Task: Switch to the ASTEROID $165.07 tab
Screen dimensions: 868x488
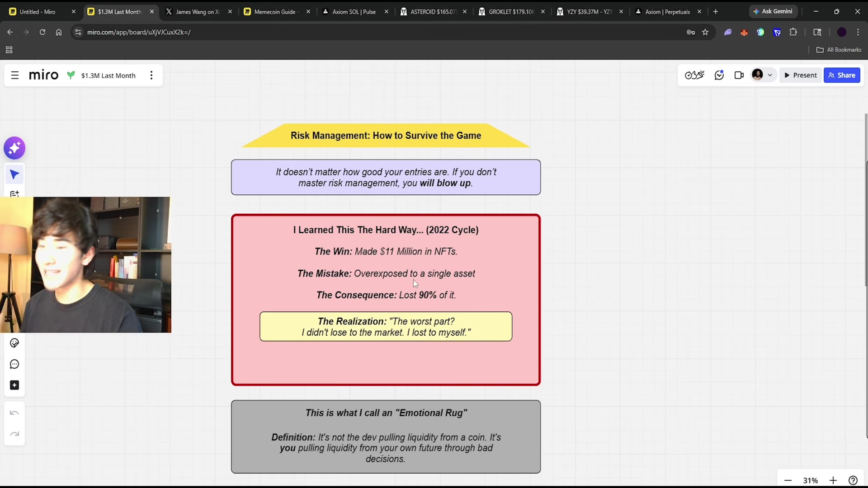Action: (433, 12)
